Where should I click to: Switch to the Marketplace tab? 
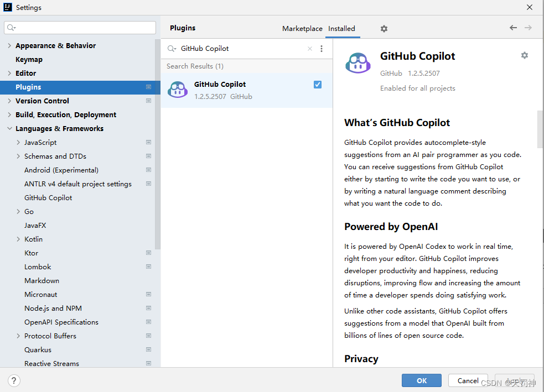point(302,29)
